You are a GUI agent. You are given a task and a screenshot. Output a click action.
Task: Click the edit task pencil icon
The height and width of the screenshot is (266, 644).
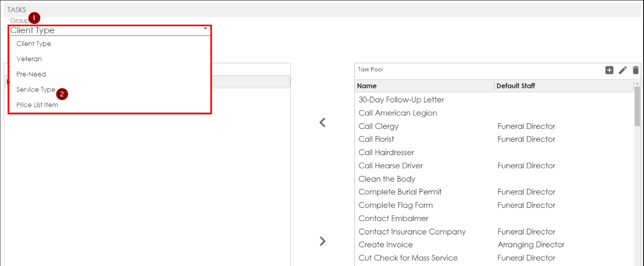point(622,70)
